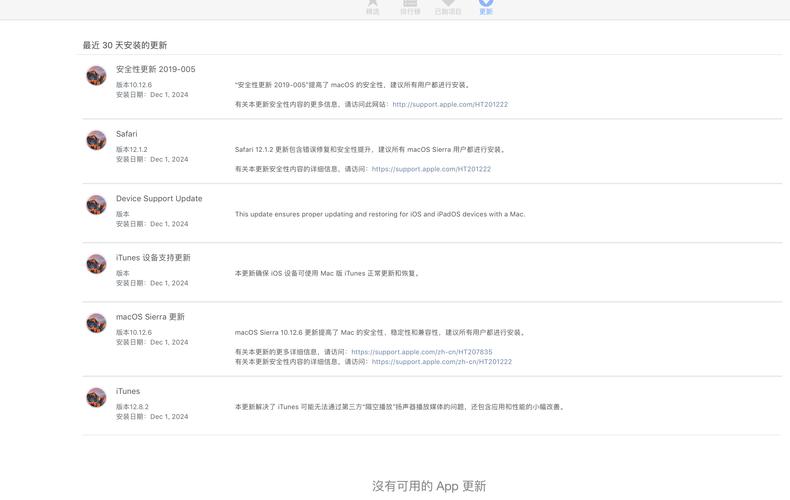
Task: Click the Device Support Update title
Action: pyautogui.click(x=159, y=199)
